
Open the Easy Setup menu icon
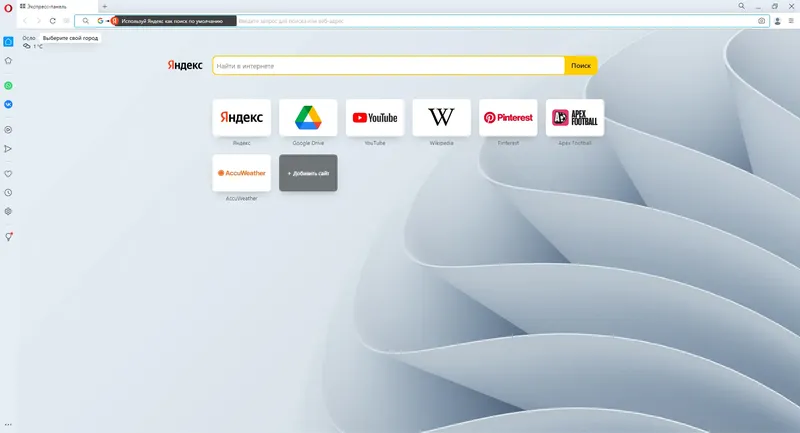pos(791,21)
